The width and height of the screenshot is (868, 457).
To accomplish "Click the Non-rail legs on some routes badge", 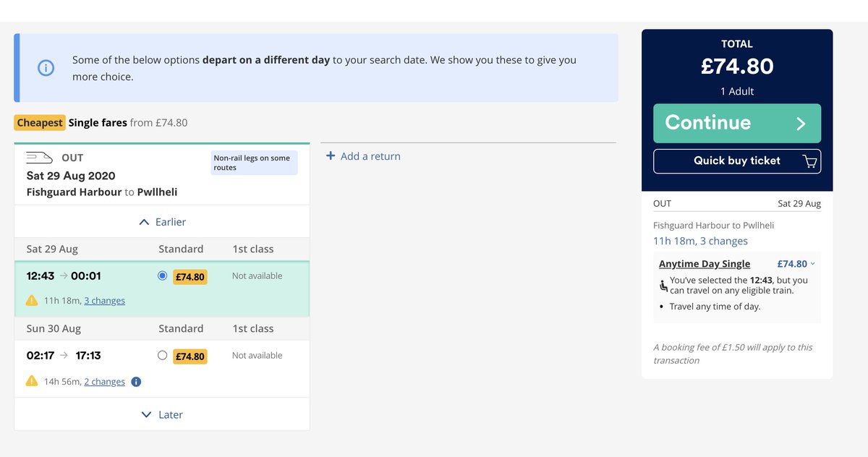I will tap(255, 163).
